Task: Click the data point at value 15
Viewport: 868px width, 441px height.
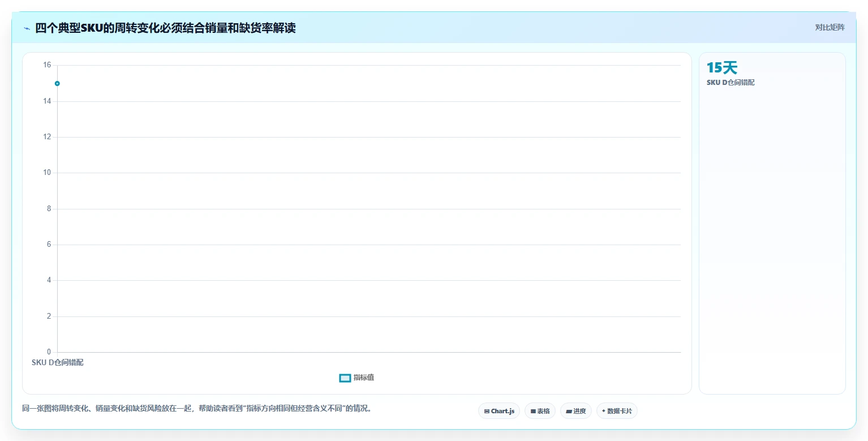Action: pos(57,84)
